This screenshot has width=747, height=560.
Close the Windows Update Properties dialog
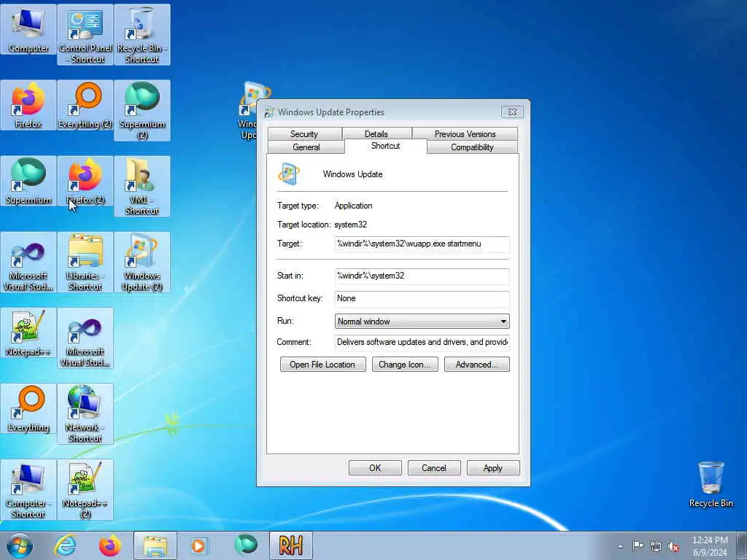512,112
